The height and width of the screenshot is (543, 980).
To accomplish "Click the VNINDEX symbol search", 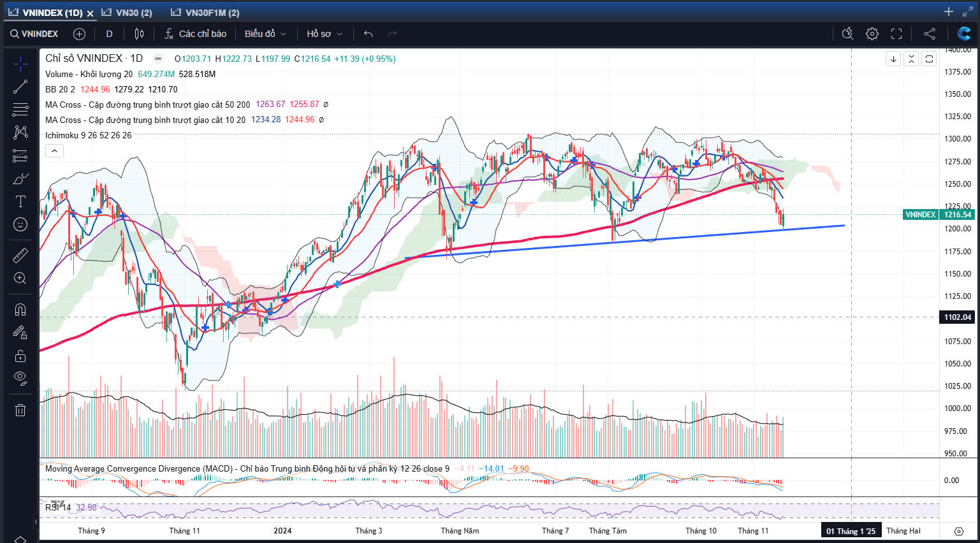I will coord(34,34).
